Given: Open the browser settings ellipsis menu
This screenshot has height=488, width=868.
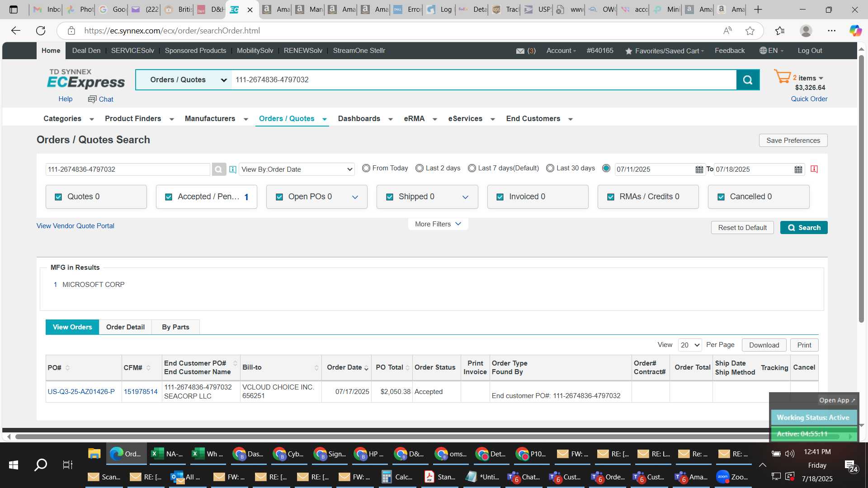Looking at the screenshot, I should pyautogui.click(x=831, y=31).
